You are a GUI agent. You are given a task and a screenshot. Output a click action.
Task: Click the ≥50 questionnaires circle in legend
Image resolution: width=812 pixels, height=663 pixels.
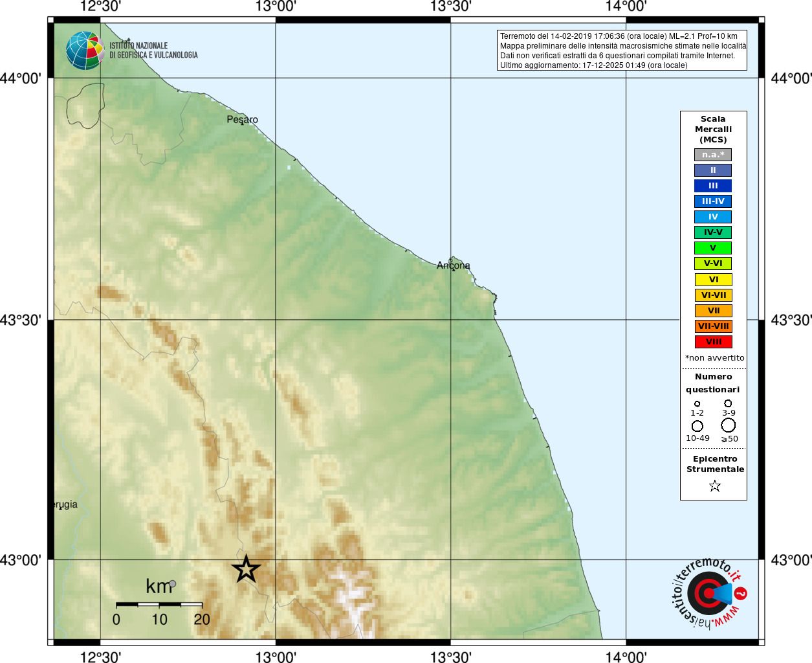pyautogui.click(x=729, y=425)
